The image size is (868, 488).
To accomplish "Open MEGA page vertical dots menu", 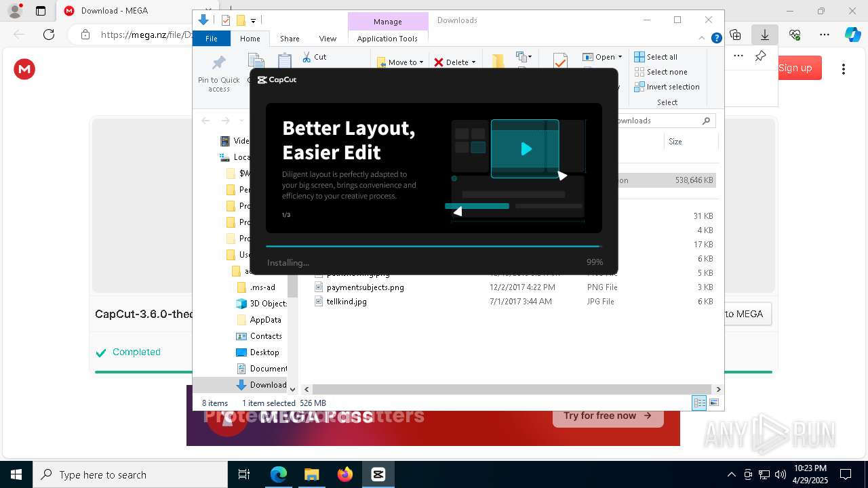I will [x=844, y=68].
